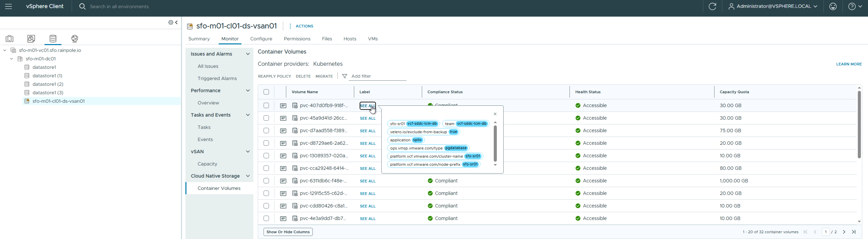Open the Configure tab
The width and height of the screenshot is (868, 239).
tap(261, 39)
